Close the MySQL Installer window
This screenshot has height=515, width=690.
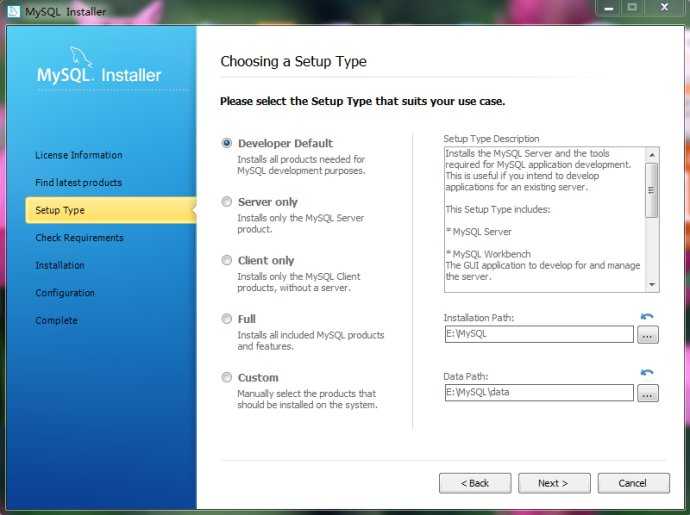[664, 7]
